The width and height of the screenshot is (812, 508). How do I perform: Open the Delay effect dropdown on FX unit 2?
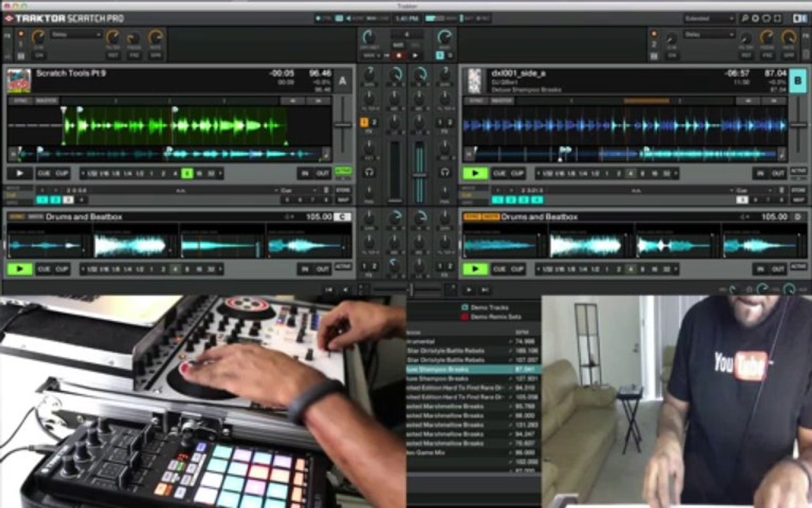pyautogui.click(x=708, y=35)
